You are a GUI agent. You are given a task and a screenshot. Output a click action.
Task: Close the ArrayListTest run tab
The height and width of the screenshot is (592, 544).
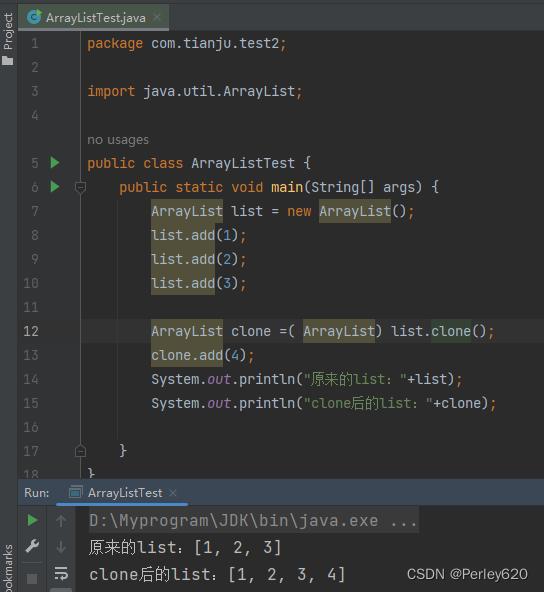coord(173,493)
